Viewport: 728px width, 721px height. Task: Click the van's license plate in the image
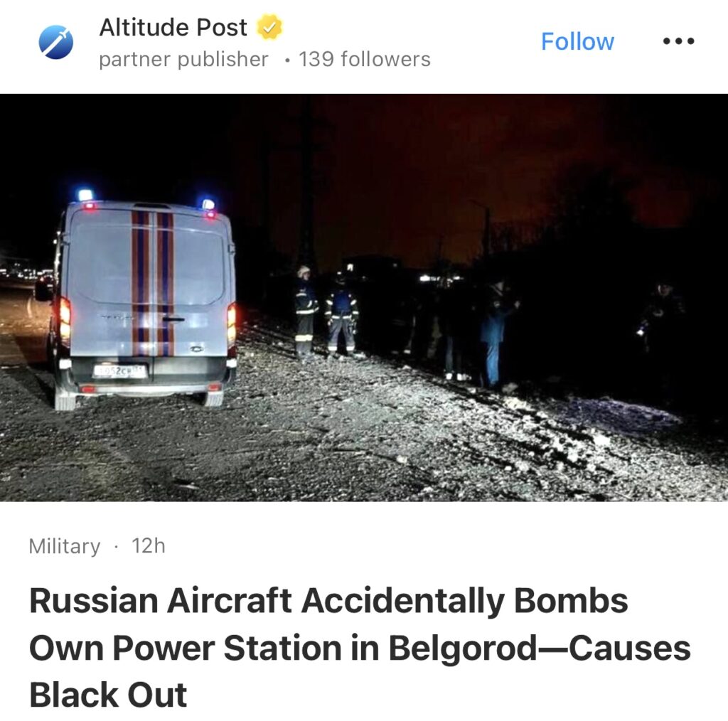[x=119, y=371]
